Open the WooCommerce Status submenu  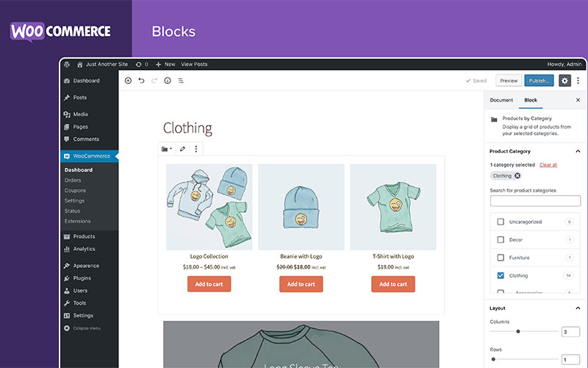(x=72, y=210)
